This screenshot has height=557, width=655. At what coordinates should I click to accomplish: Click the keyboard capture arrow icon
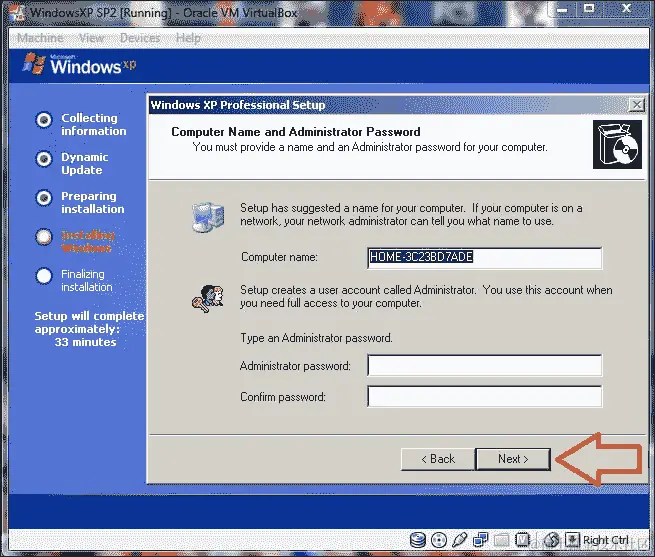tap(572, 540)
